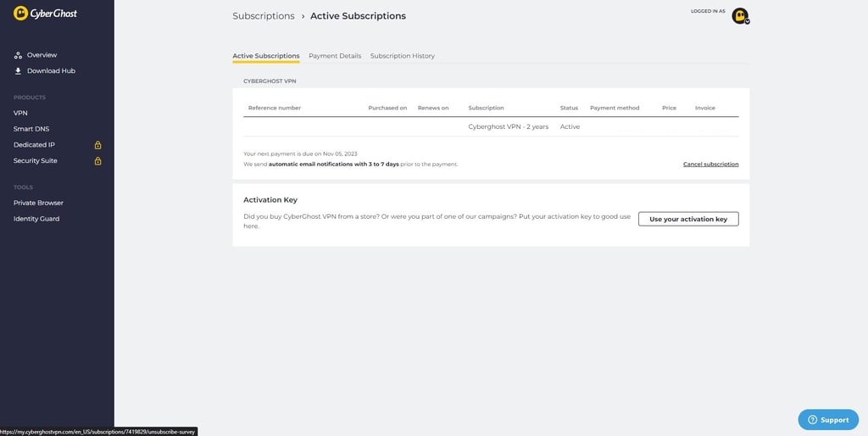Switch to the Subscription History tab
This screenshot has width=868, height=436.
[x=403, y=56]
